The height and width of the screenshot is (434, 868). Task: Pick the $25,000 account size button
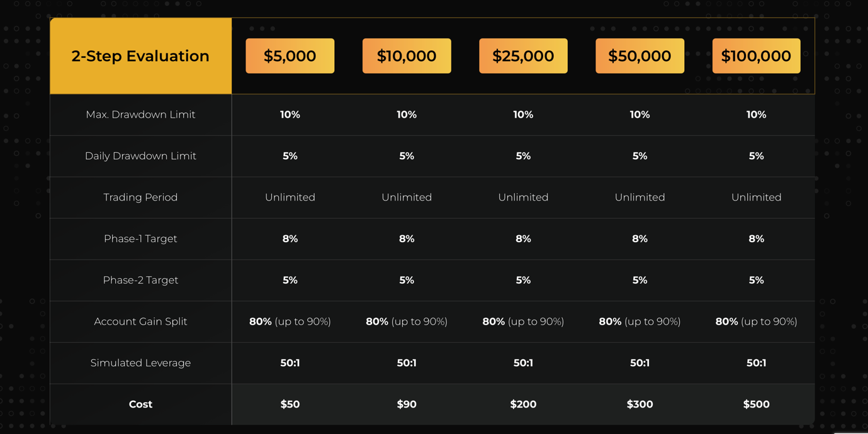coord(523,56)
